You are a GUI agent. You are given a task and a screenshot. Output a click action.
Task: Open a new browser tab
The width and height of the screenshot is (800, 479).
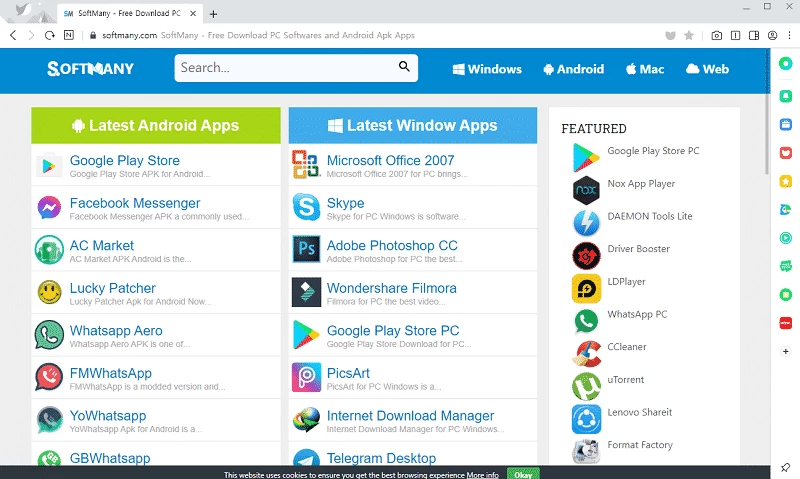213,13
